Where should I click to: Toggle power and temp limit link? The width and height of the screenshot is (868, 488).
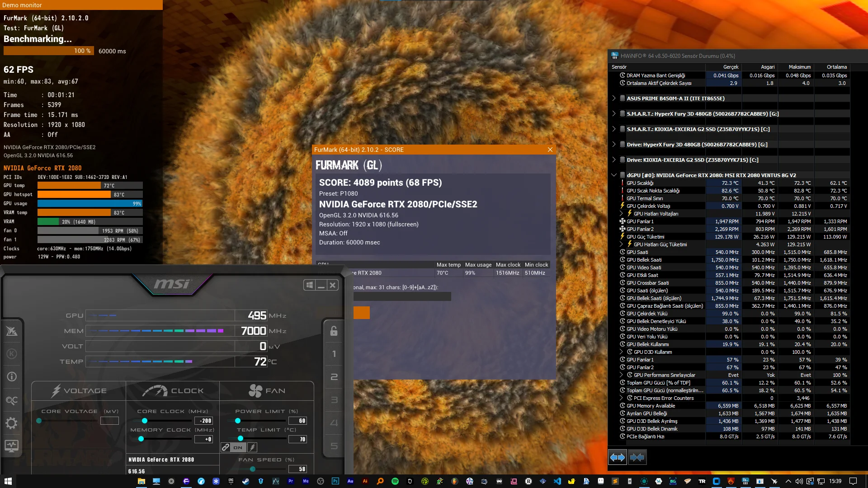[226, 447]
